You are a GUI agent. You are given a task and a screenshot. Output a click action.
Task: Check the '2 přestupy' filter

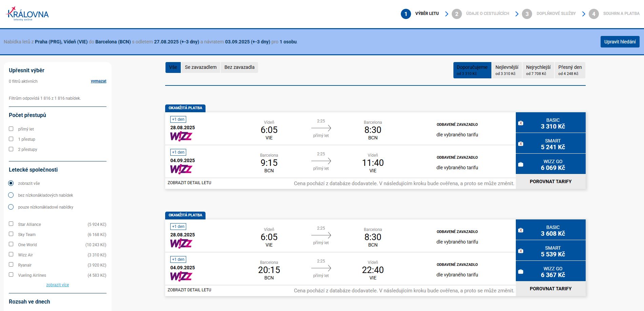pos(11,149)
